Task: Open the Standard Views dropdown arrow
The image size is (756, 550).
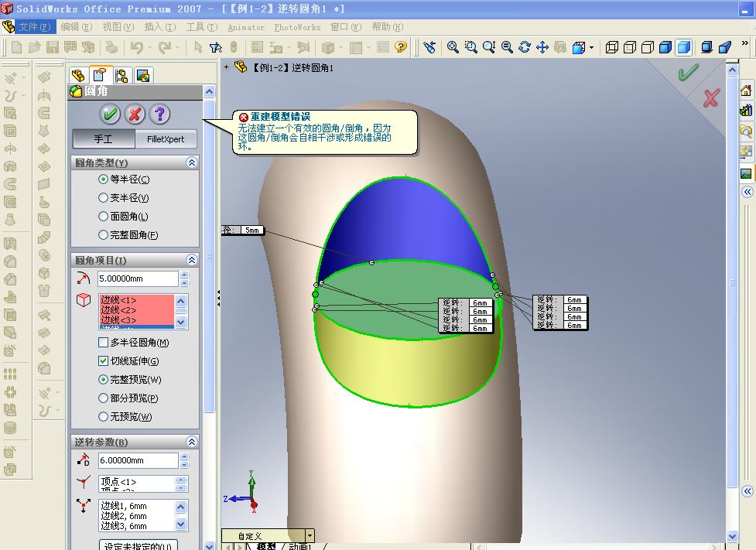Action: coord(592,48)
